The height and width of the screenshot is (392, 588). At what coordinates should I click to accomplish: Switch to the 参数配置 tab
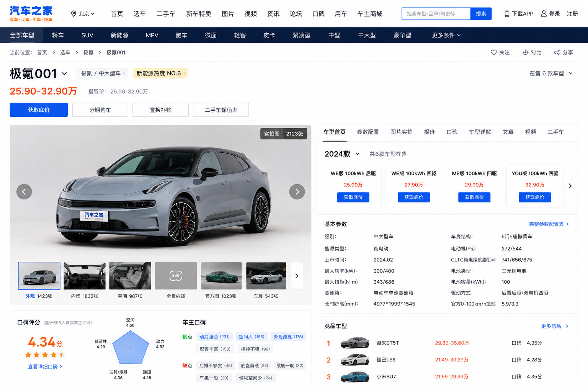(x=368, y=132)
